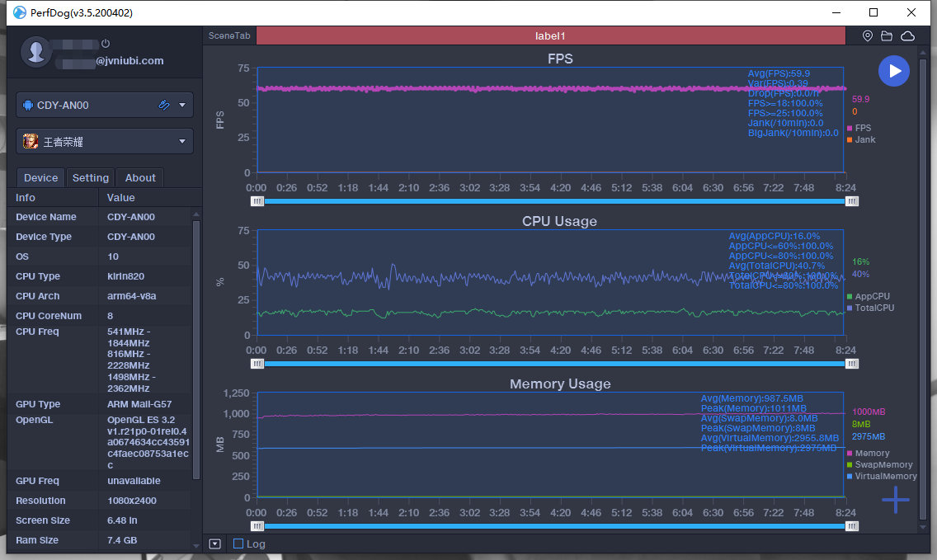Click the power logout icon beside username
This screenshot has width=937, height=560.
coord(106,44)
